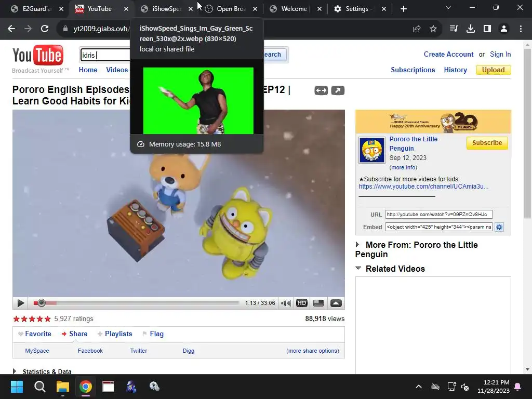The image size is (532, 399).
Task: Open embed customization gear icon
Action: (499, 227)
